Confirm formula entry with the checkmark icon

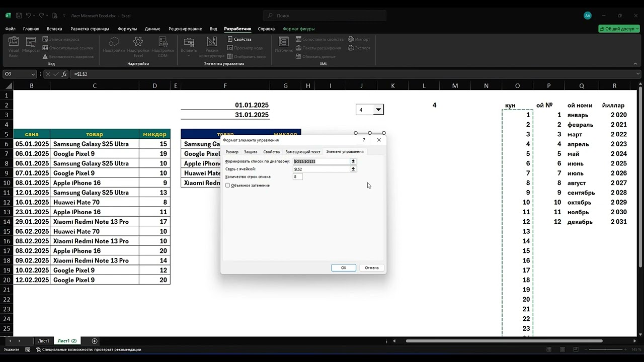(x=56, y=74)
